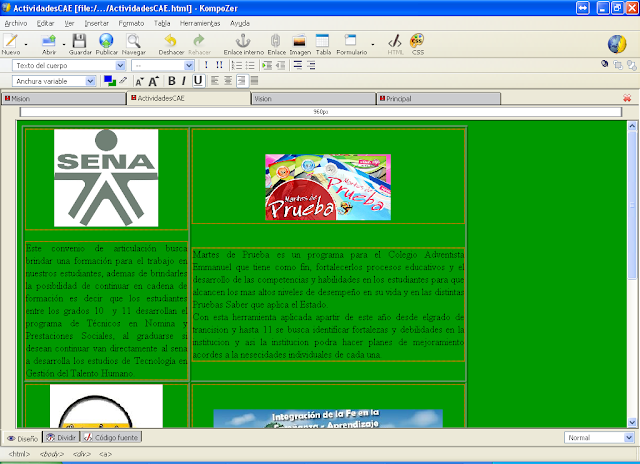Click the vertical scrollbar thumb
The width and height of the screenshot is (640, 464).
[632, 205]
